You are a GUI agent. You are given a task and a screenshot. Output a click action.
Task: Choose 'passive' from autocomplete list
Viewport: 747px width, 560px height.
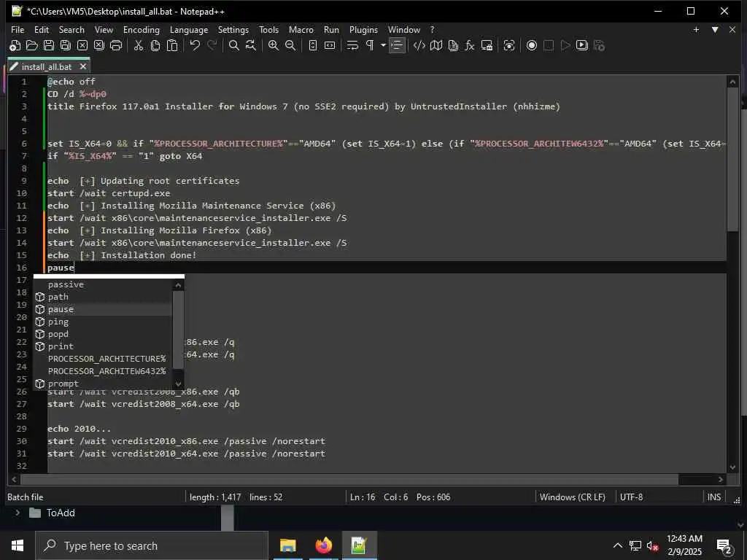click(x=103, y=284)
